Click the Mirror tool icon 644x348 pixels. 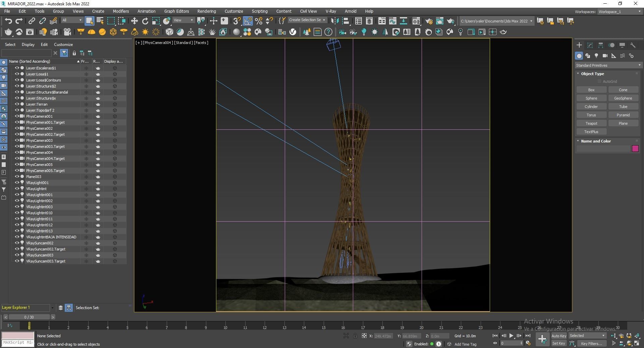click(x=334, y=21)
